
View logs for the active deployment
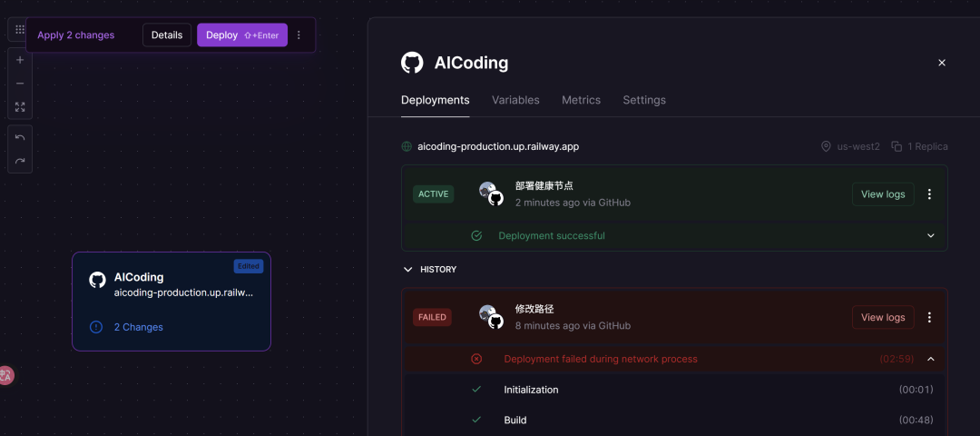pos(883,194)
